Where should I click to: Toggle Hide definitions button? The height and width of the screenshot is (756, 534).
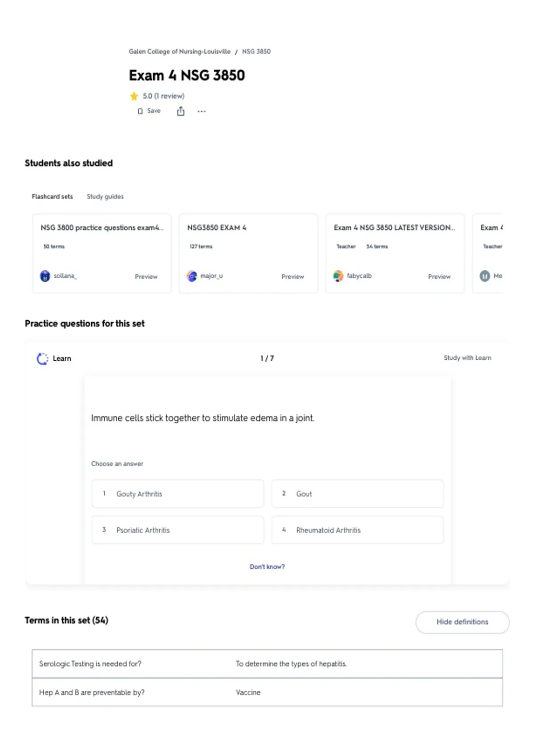pyautogui.click(x=462, y=622)
